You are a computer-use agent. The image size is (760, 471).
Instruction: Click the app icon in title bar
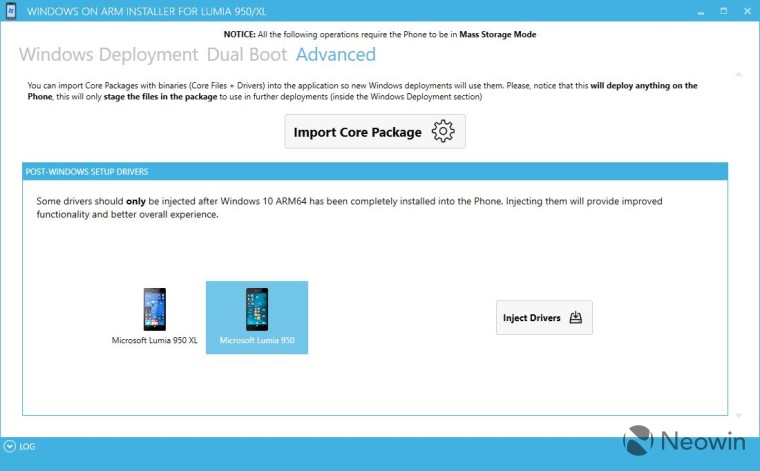[x=11, y=11]
